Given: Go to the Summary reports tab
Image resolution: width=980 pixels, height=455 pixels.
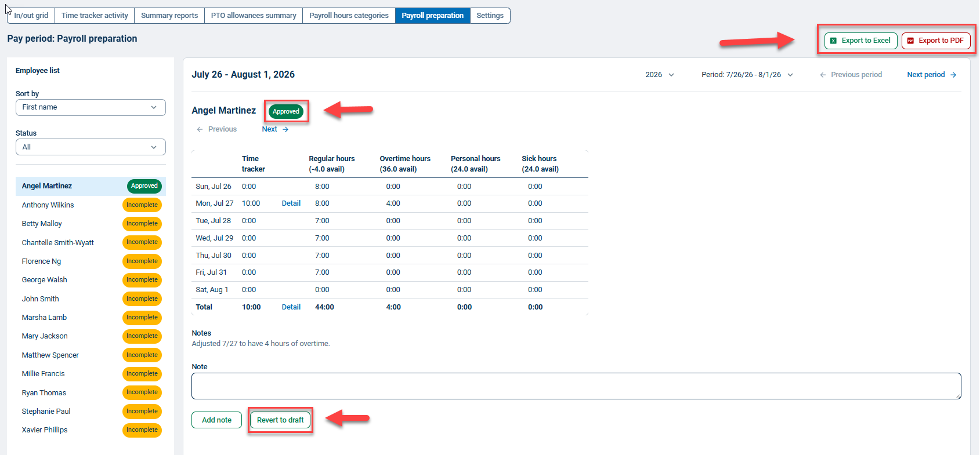Looking at the screenshot, I should pyautogui.click(x=169, y=16).
